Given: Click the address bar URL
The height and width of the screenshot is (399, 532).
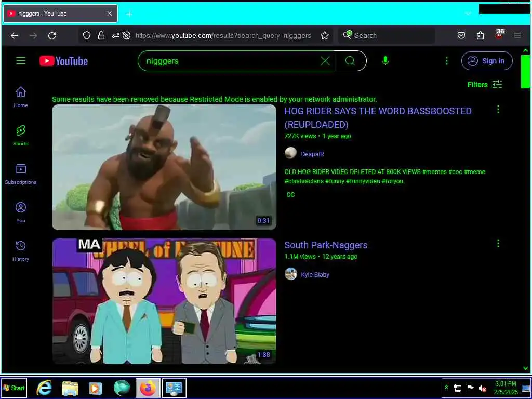Looking at the screenshot, I should (x=223, y=36).
